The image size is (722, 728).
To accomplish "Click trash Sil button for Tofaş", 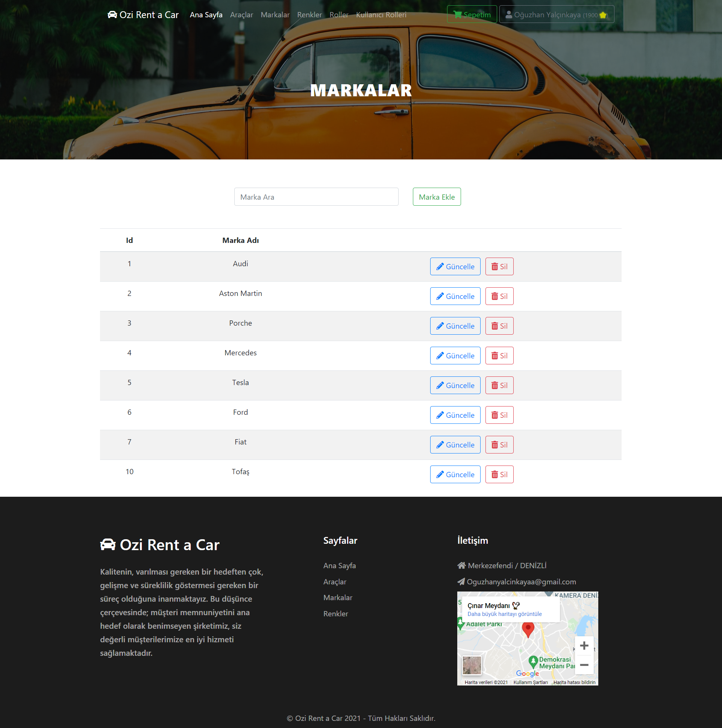I will coord(499,475).
